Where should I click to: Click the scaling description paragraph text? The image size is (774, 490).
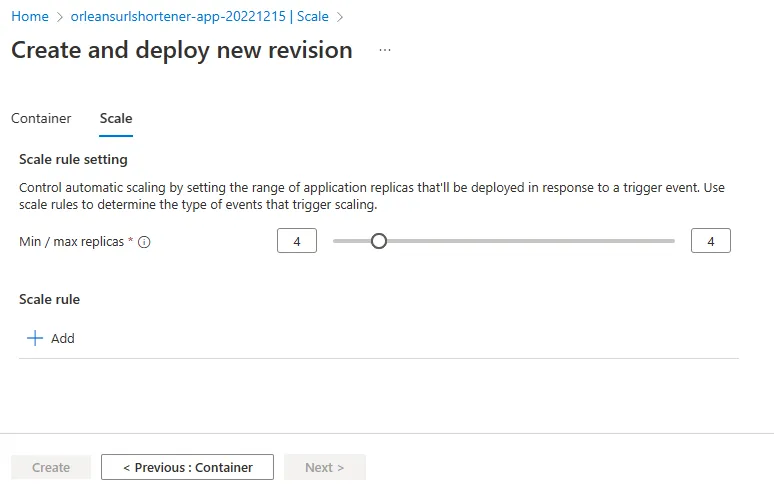(372, 196)
